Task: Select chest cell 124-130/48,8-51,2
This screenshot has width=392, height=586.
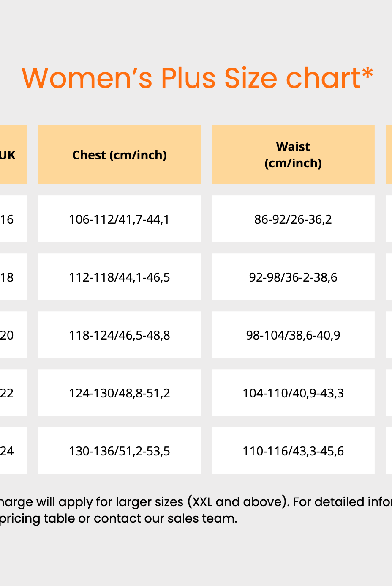Action: click(x=119, y=393)
